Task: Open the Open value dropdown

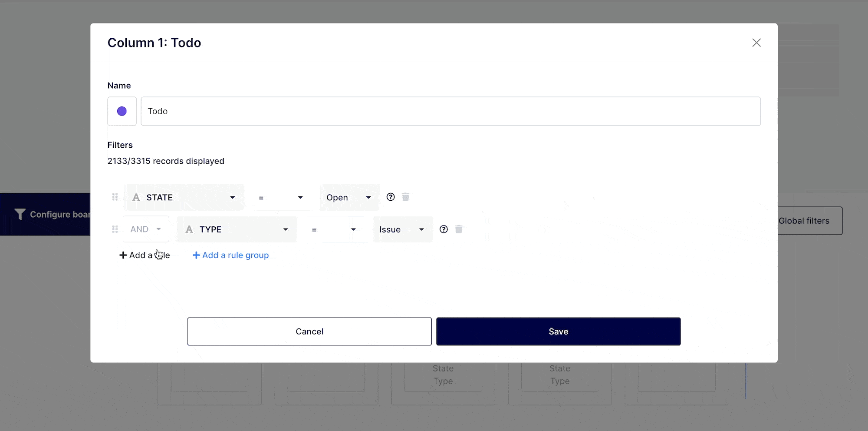Action: [349, 198]
